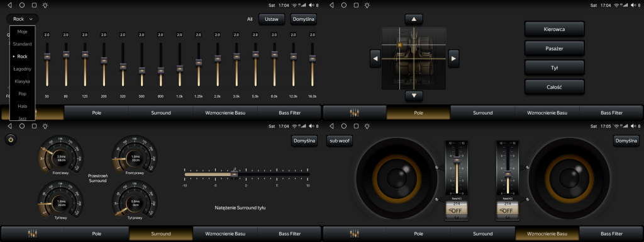Screen dimensions: 644x242
Task: Click the golden focus point on the car seat map
Action: pyautogui.click(x=399, y=45)
